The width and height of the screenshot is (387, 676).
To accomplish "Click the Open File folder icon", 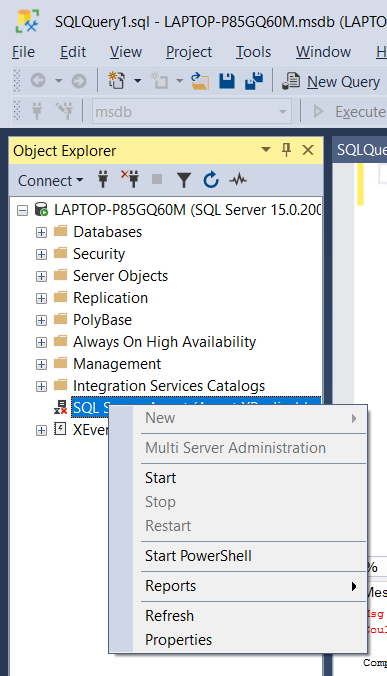I will (200, 81).
